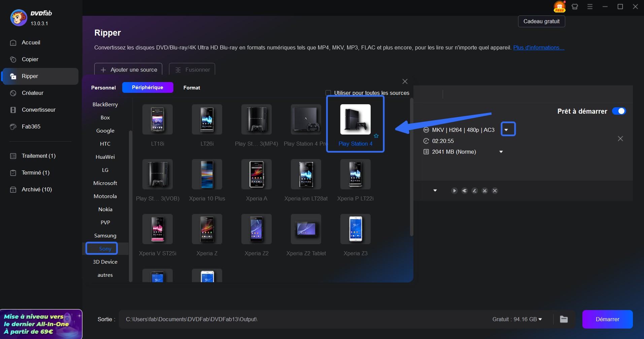Open the trim scissors icon
This screenshot has width=644, height=339.
[x=484, y=191]
